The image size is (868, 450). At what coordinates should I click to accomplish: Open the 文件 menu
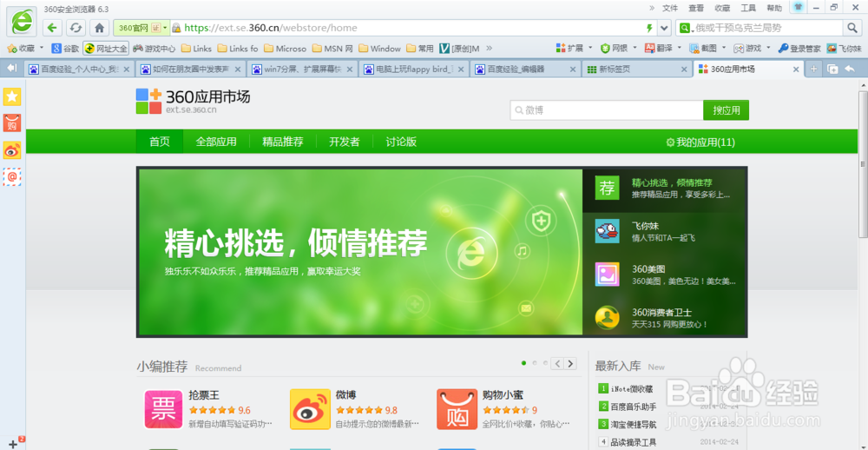[x=670, y=8]
